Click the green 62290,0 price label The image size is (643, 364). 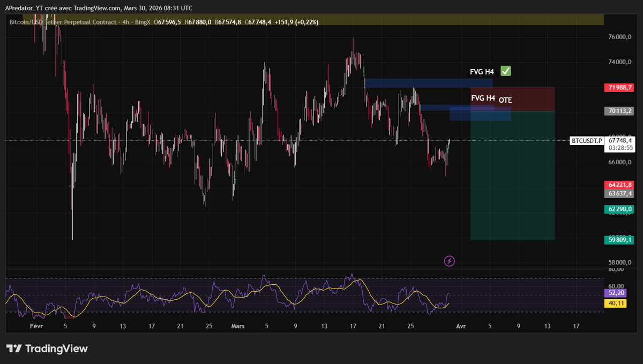[619, 209]
